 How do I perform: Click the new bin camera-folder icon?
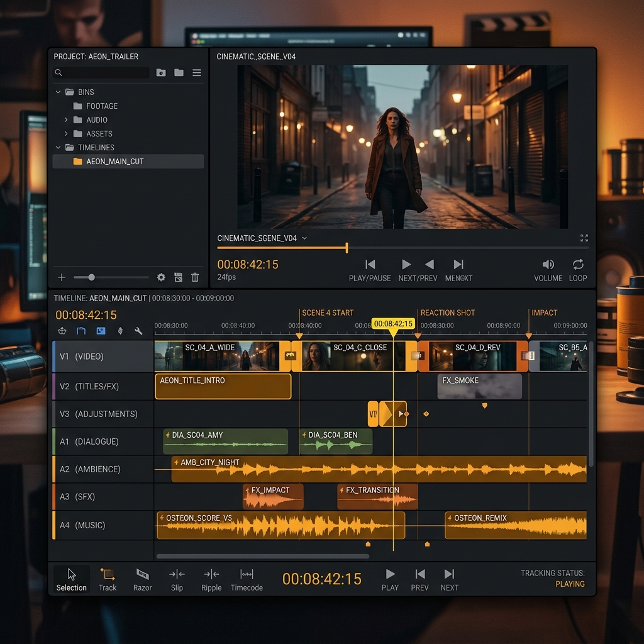click(161, 73)
